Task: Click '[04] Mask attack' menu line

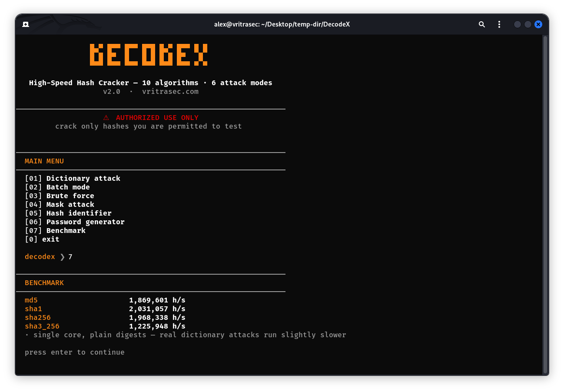Action: [60, 205]
